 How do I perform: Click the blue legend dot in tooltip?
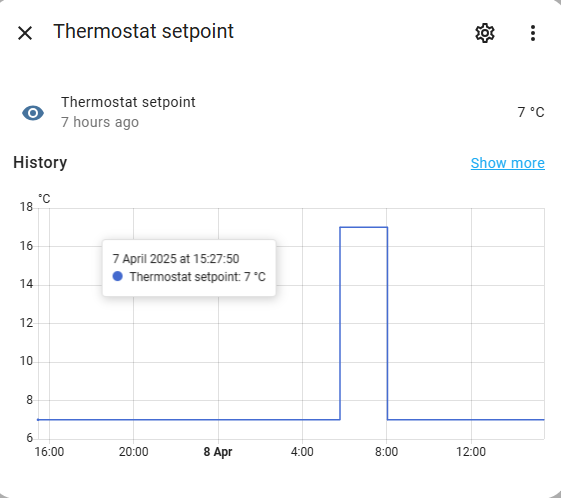click(118, 276)
